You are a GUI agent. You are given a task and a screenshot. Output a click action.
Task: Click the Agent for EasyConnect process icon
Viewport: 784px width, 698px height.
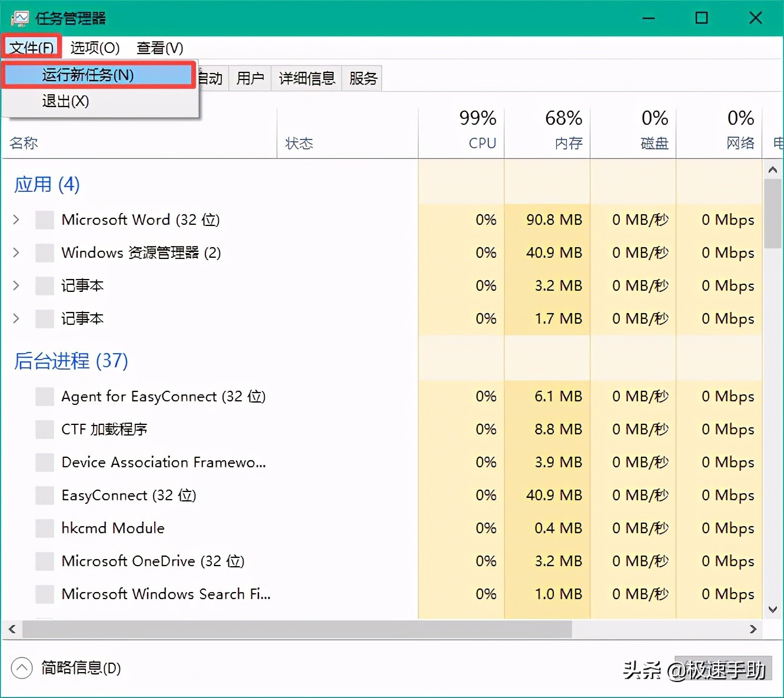[45, 396]
